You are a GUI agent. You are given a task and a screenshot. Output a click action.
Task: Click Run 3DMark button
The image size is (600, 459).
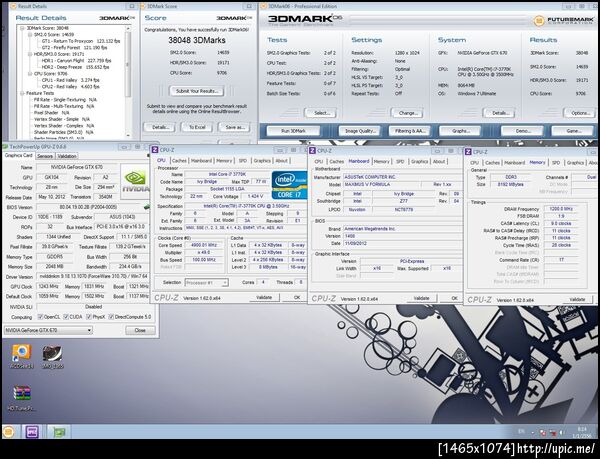293,131
